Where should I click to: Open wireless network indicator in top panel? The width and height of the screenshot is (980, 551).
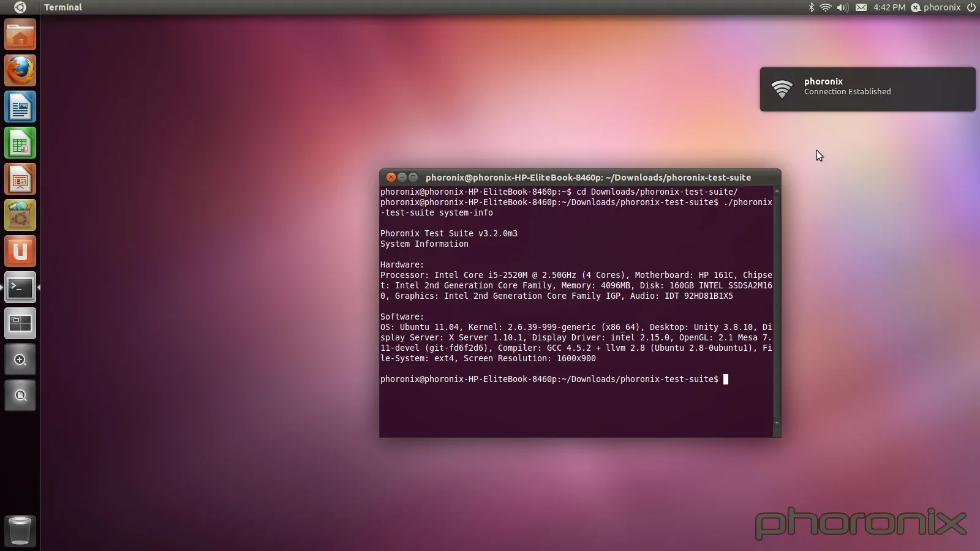[826, 7]
